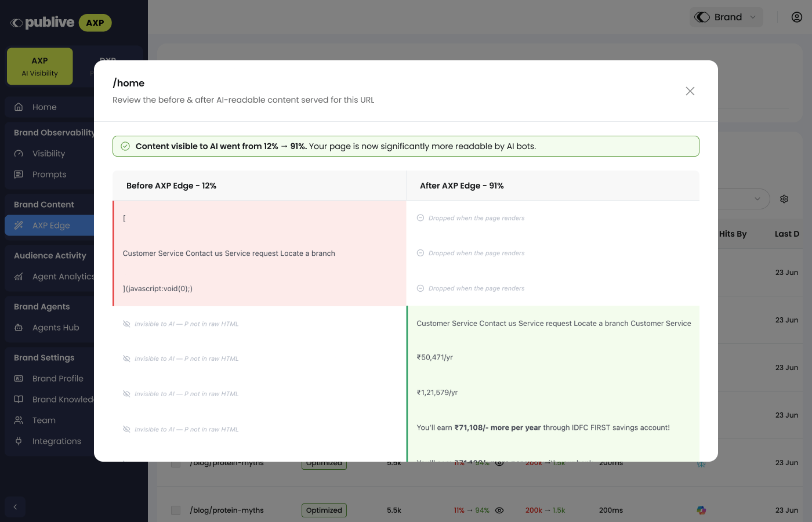The height and width of the screenshot is (522, 812).
Task: Click Optimized badge in bottom row
Action: (324, 510)
